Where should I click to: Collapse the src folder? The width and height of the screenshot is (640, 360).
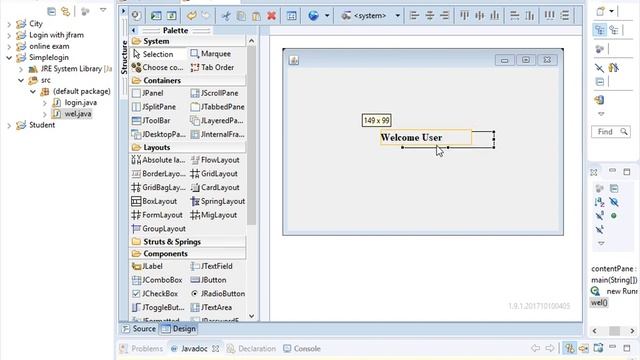tap(21, 80)
